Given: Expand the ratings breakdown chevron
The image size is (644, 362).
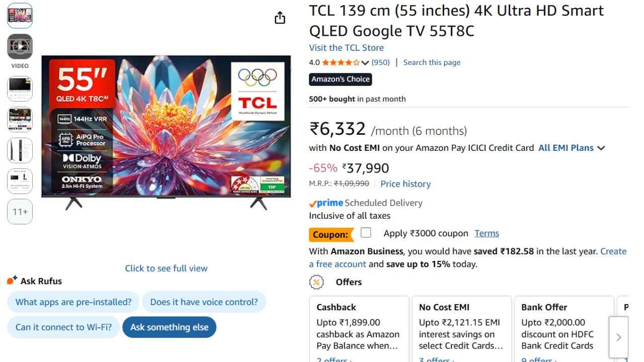Looking at the screenshot, I should (365, 63).
